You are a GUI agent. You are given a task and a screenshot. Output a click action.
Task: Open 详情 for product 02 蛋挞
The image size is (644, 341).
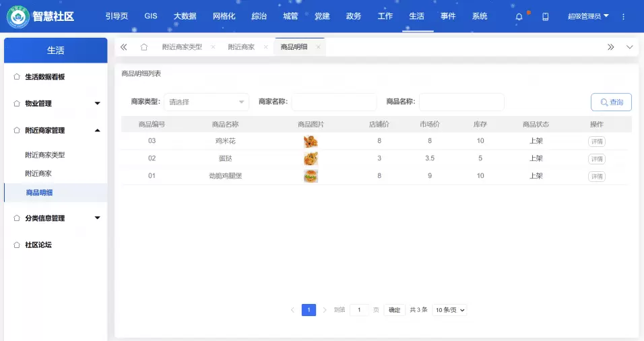597,159
